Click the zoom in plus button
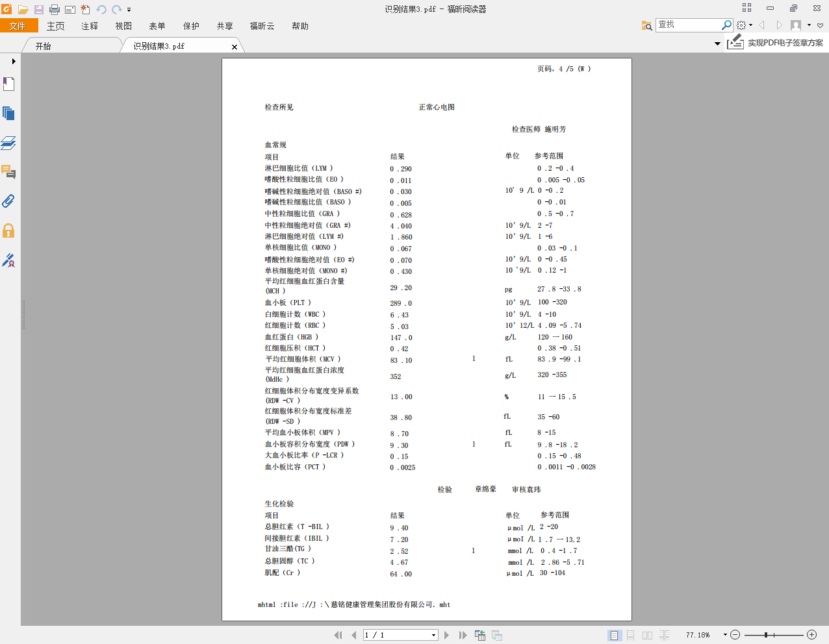The height and width of the screenshot is (644, 829). coord(811,635)
